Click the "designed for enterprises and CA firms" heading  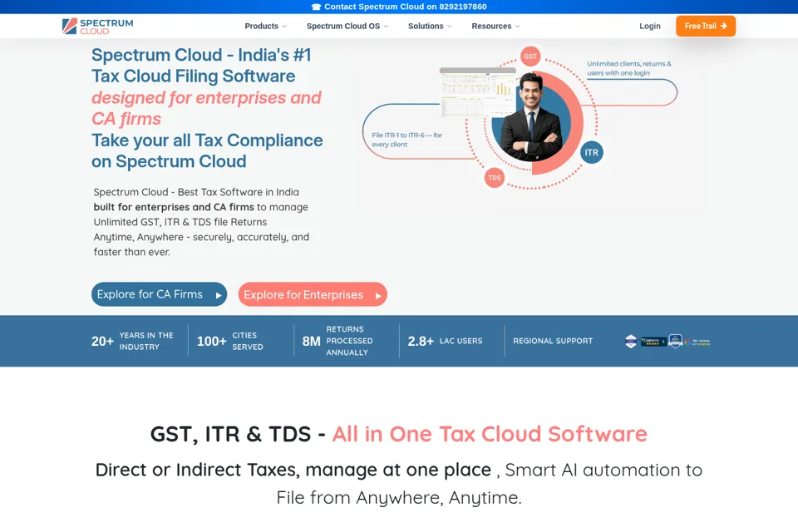coord(206,108)
